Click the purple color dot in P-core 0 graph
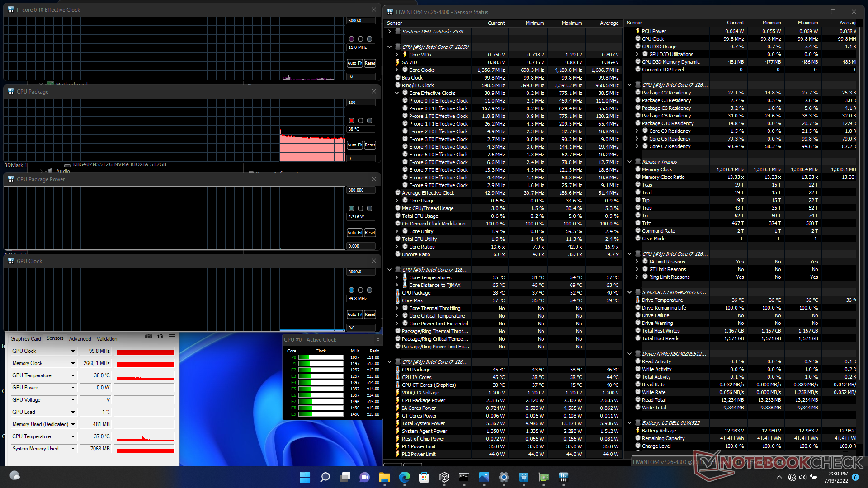The image size is (868, 488). coord(351,39)
